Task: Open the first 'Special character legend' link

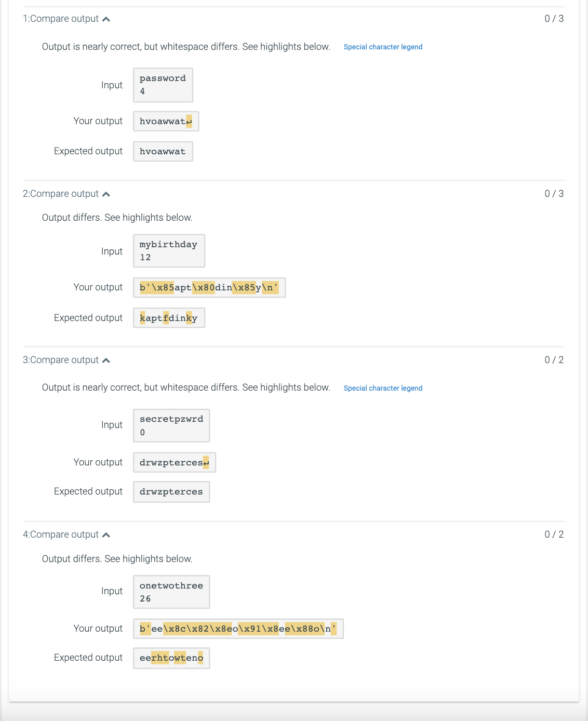Action: pyautogui.click(x=383, y=47)
